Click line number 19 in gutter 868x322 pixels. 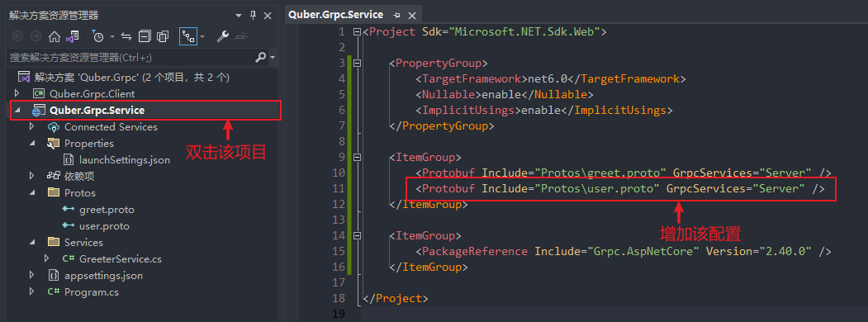338,315
